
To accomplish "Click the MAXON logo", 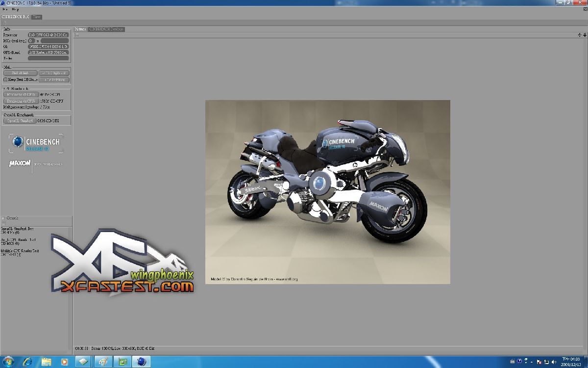I will click(x=20, y=163).
